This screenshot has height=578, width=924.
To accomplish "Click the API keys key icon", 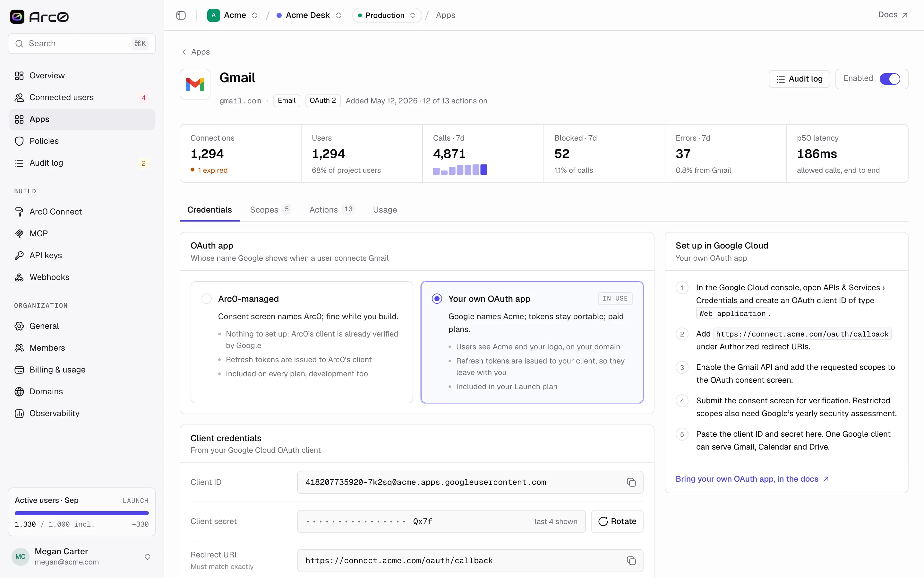I will (x=19, y=255).
